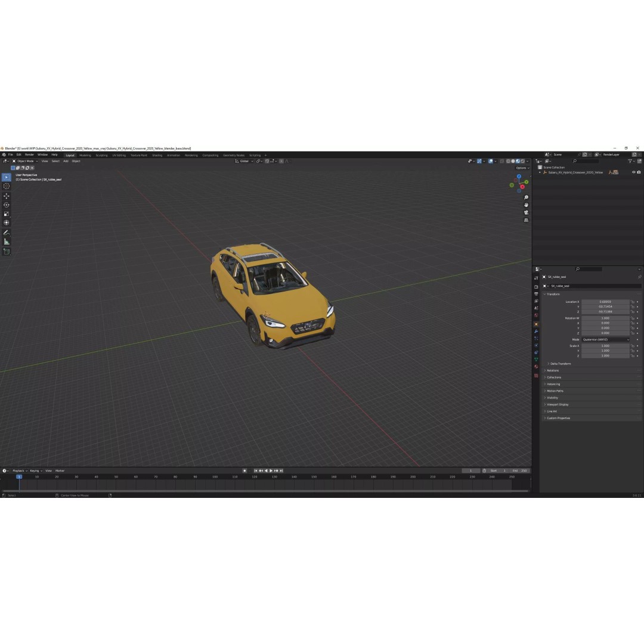
Task: Open the Render properties tab
Action: (536, 287)
